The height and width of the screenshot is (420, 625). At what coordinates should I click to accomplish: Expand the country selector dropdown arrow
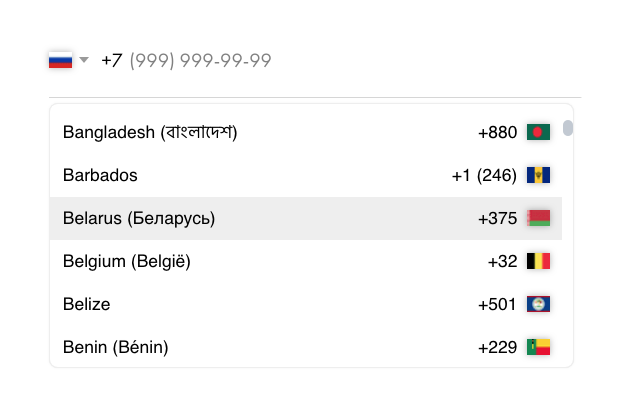click(x=84, y=60)
